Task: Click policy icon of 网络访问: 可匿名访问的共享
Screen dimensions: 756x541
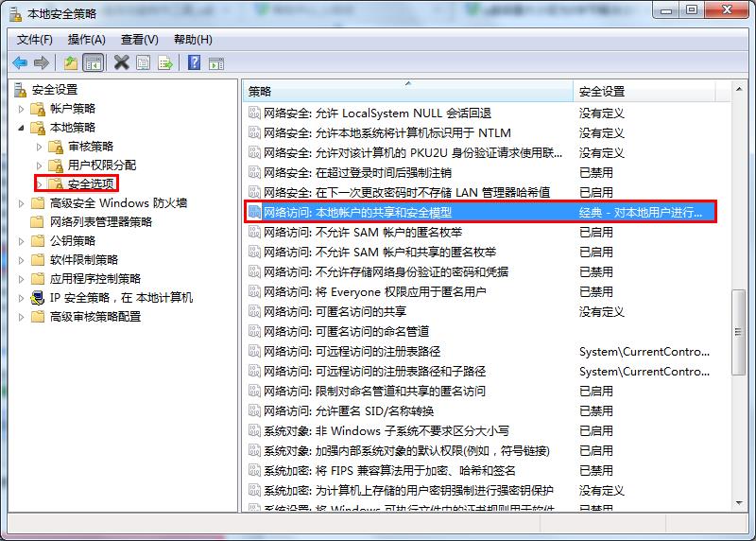Action: tap(254, 311)
